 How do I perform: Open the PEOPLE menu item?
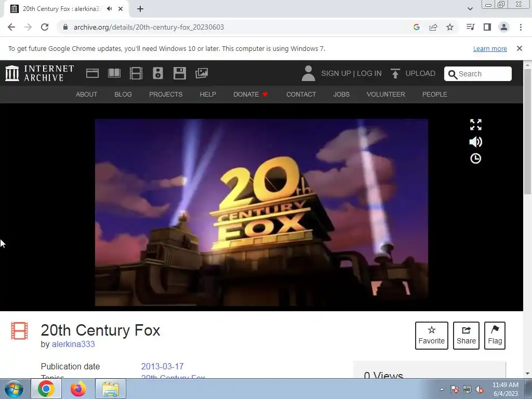pyautogui.click(x=435, y=95)
